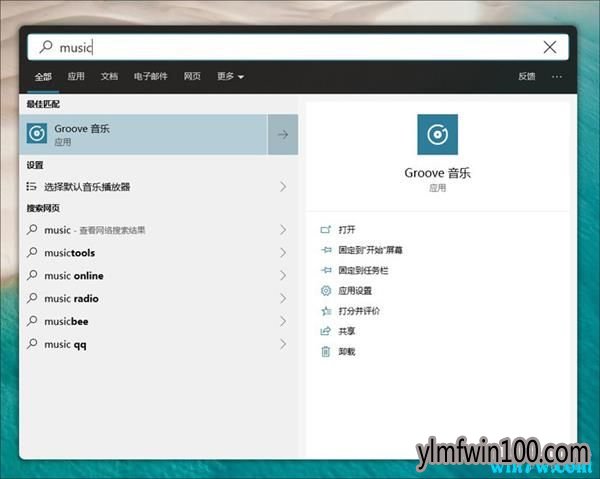Choose 打分并评价 action
Viewport: 600px width, 479px height.
pos(359,311)
